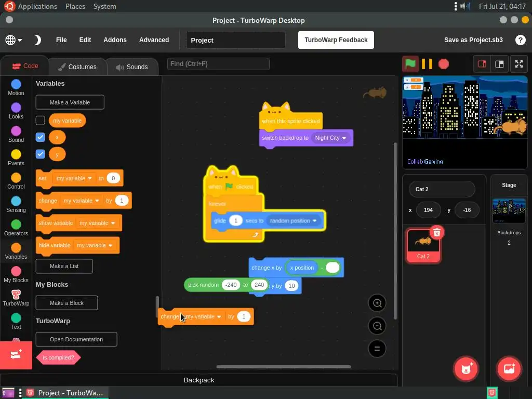Open Night City backdrop dropdown
This screenshot has height=399, width=532.
(x=330, y=138)
